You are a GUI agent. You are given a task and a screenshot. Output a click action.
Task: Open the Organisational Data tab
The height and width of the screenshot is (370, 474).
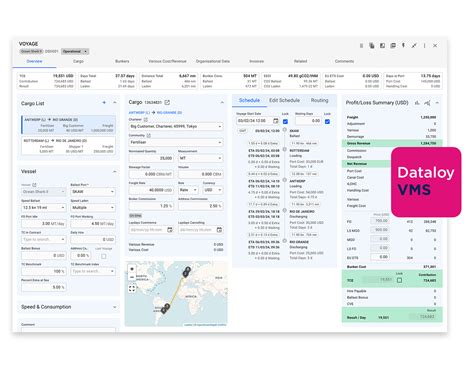(x=213, y=61)
